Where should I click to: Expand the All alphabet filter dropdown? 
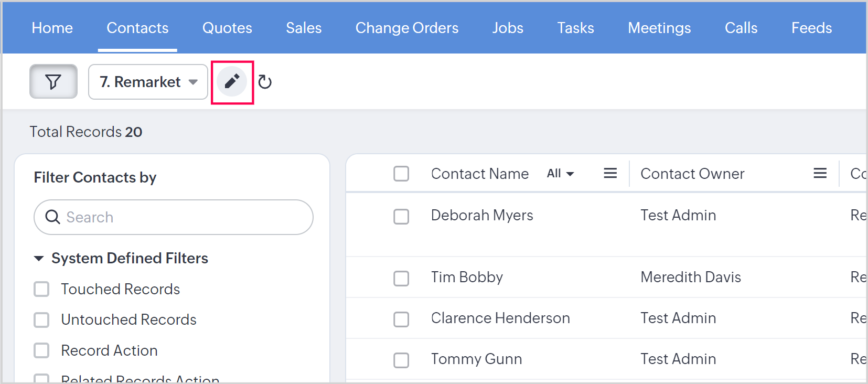point(560,174)
